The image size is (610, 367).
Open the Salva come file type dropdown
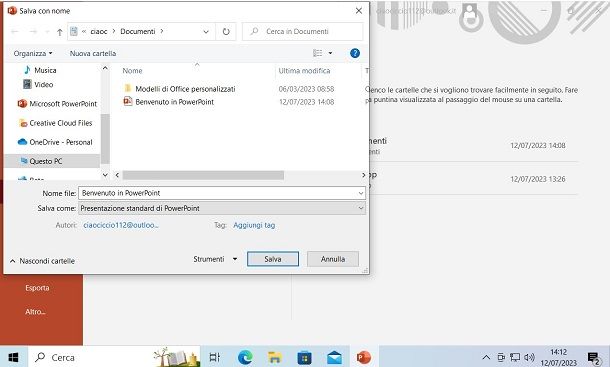pos(222,208)
